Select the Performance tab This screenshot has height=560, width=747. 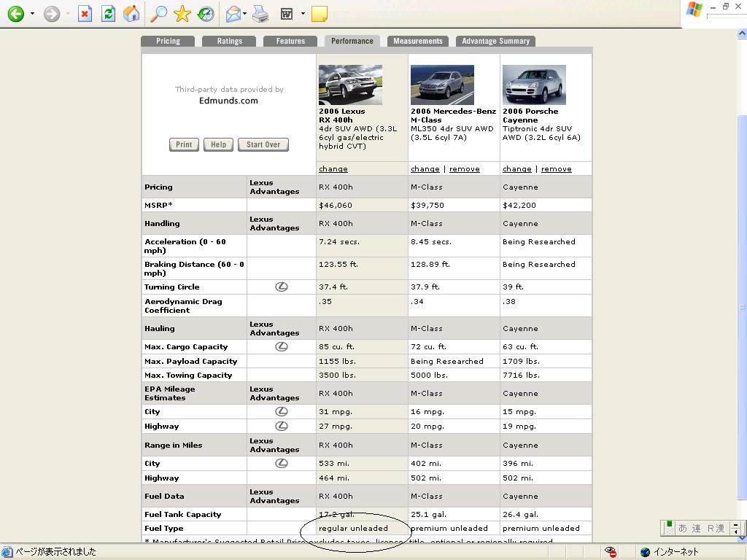[x=352, y=41]
